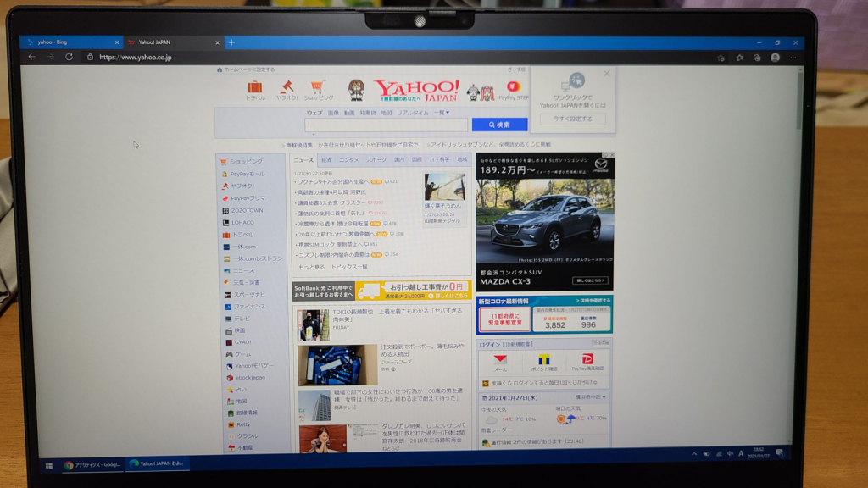This screenshot has width=868, height=488.
Task: Open ファイナンス in sidebar
Action: 249,307
